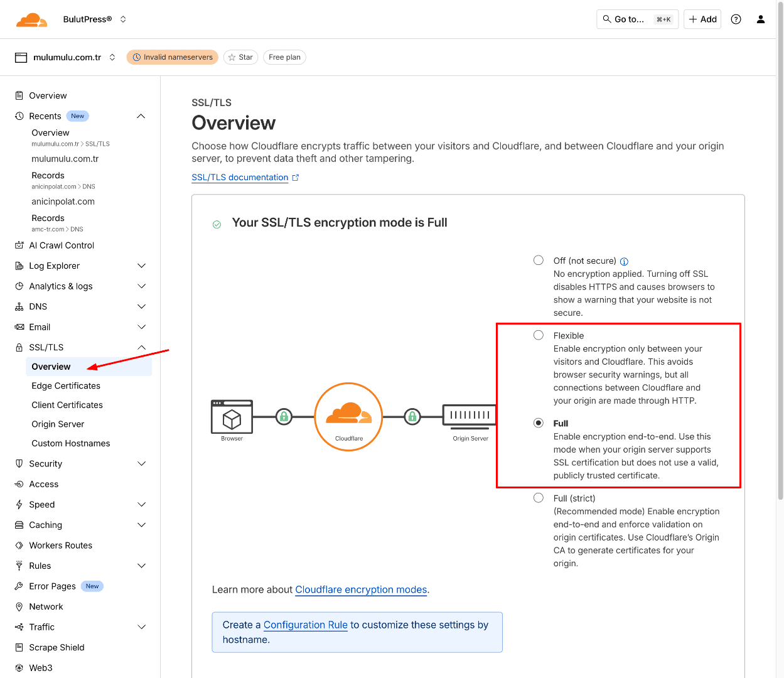784x678 pixels.
Task: Expand the DNS sidebar section
Action: point(141,306)
